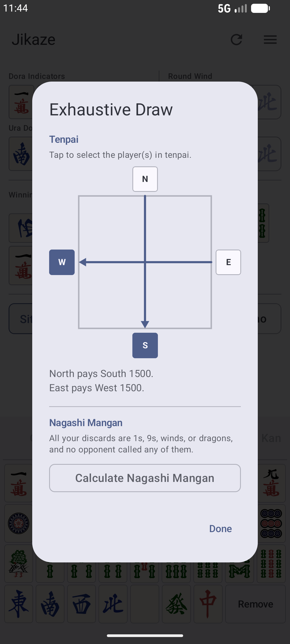
Task: Select the South wind tile in keyboard
Action: pyautogui.click(x=50, y=604)
